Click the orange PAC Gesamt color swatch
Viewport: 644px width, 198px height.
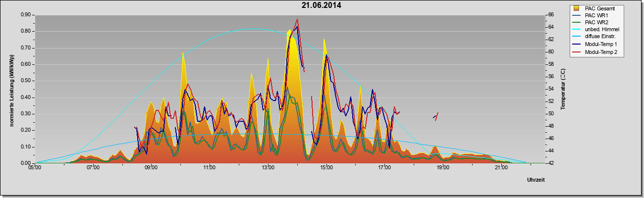click(576, 8)
